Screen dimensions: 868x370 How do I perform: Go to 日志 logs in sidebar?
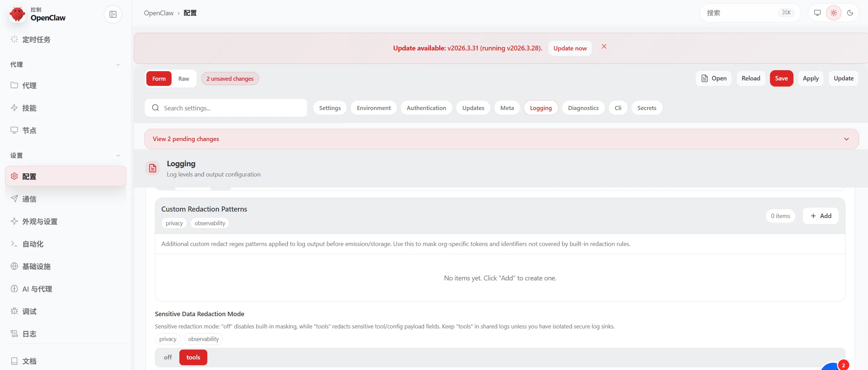29,334
